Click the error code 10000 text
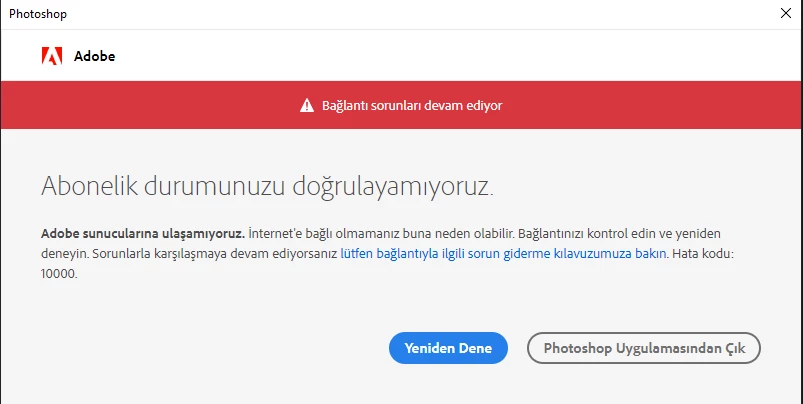Screen dimensions: 803x404 59,274
